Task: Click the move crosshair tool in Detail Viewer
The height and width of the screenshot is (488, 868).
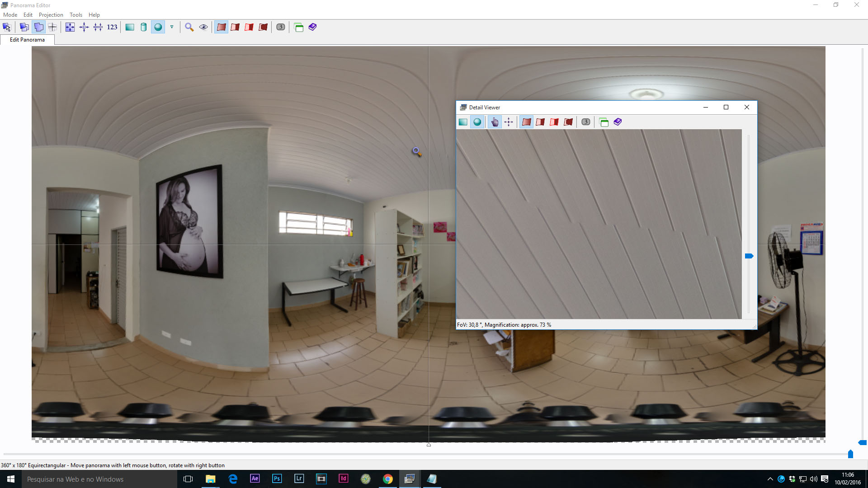Action: [x=509, y=122]
